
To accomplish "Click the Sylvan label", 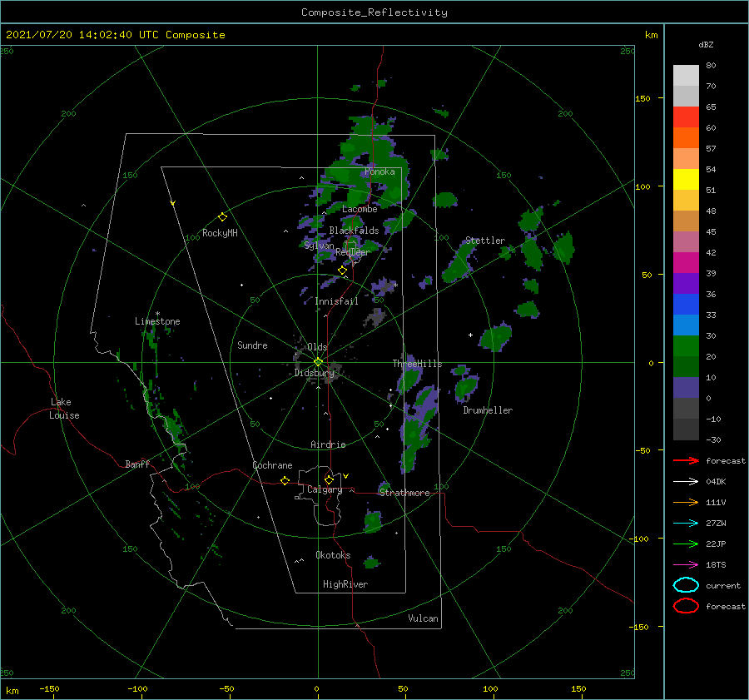I will pyautogui.click(x=319, y=246).
